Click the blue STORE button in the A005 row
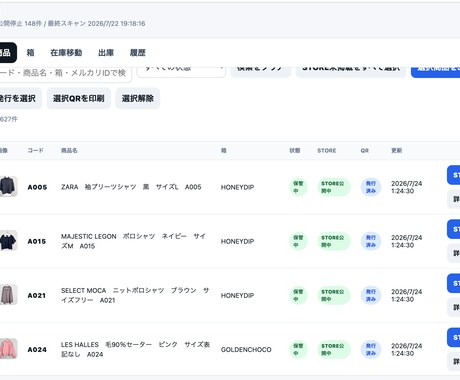The height and width of the screenshot is (380, 460). (454, 175)
